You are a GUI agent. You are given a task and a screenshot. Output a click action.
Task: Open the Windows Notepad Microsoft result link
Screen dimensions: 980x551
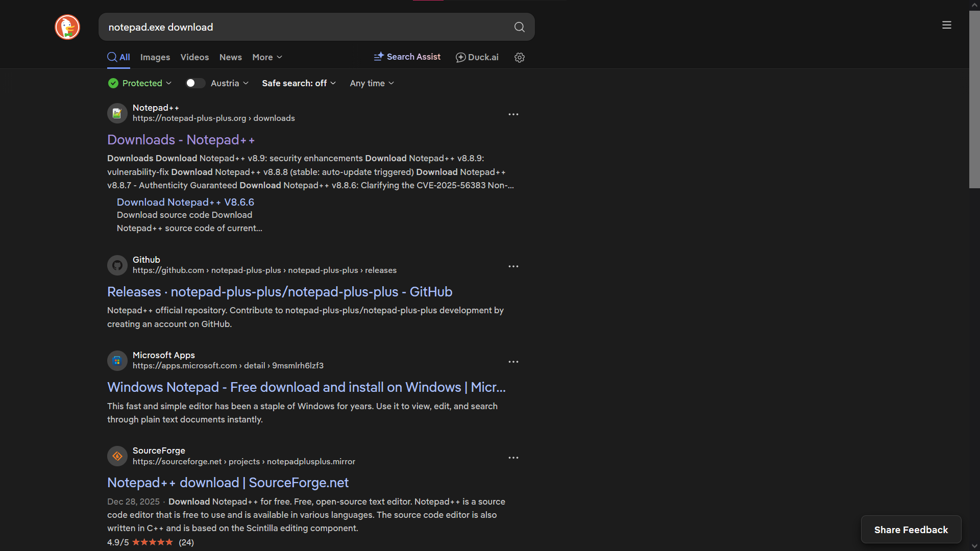pos(306,387)
